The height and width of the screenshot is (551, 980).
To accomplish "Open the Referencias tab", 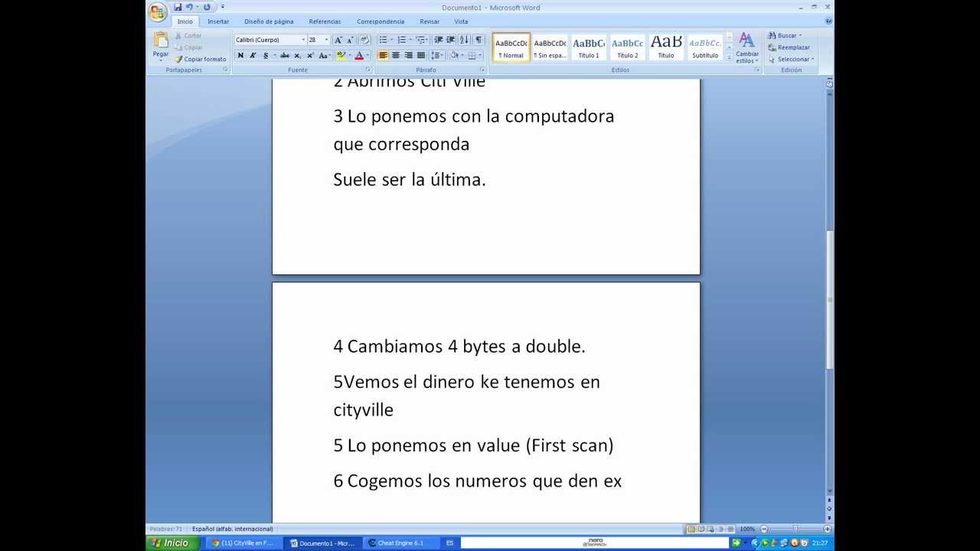I will pos(325,21).
